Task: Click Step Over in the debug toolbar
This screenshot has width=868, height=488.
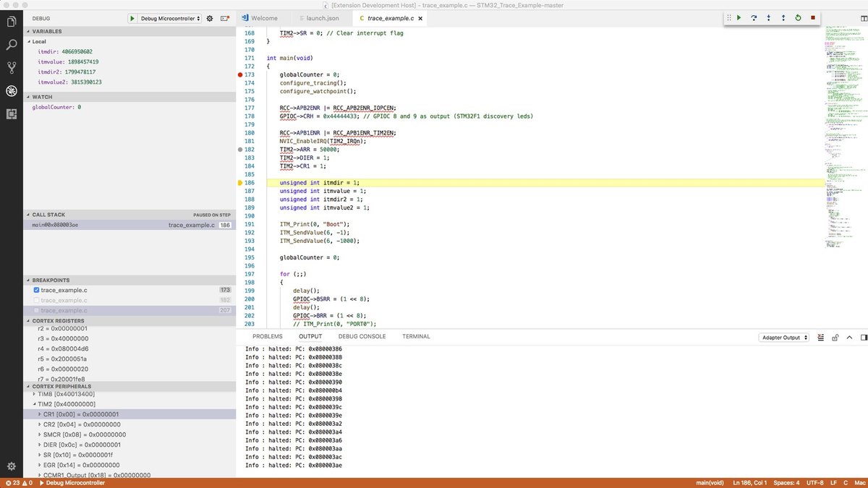Action: pos(754,18)
